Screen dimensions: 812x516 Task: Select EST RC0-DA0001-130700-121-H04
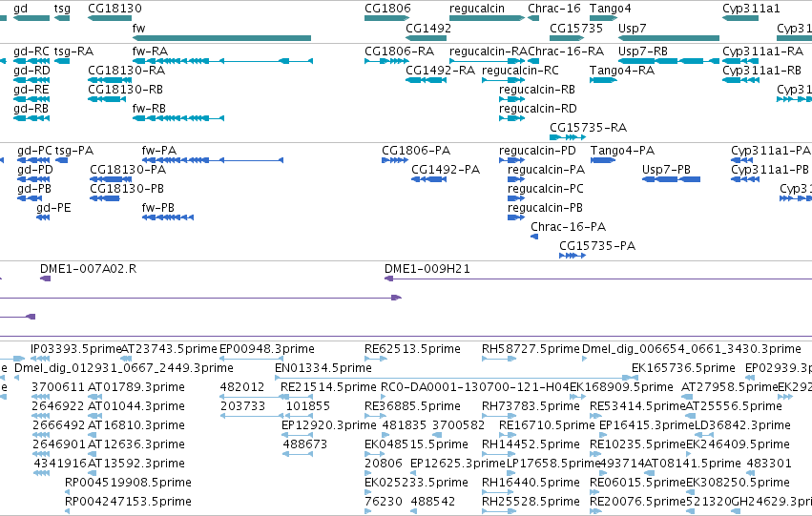tap(475, 387)
